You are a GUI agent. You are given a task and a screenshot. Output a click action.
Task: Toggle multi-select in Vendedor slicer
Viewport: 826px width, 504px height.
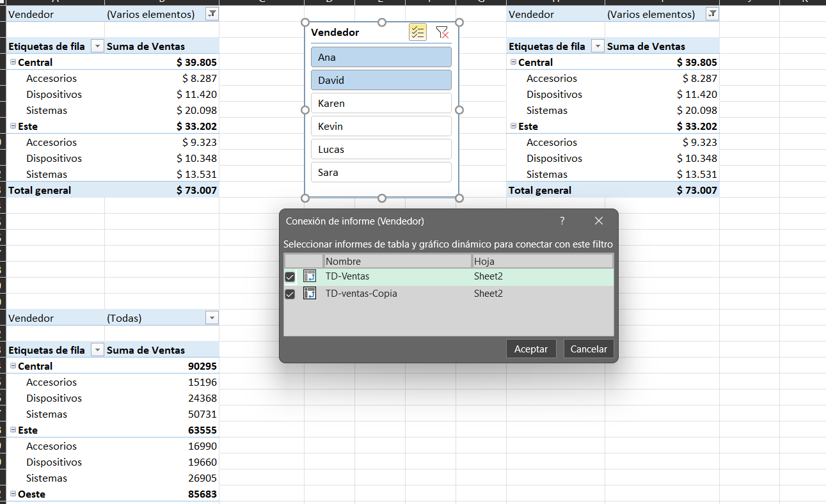(418, 32)
